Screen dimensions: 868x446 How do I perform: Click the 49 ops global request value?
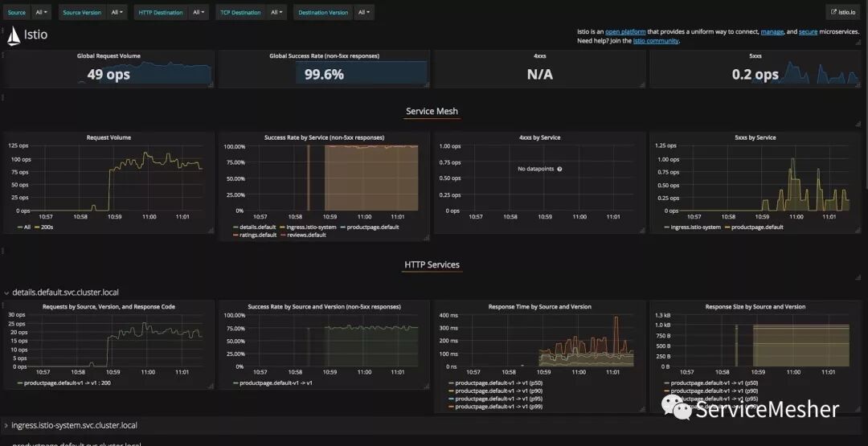108,74
